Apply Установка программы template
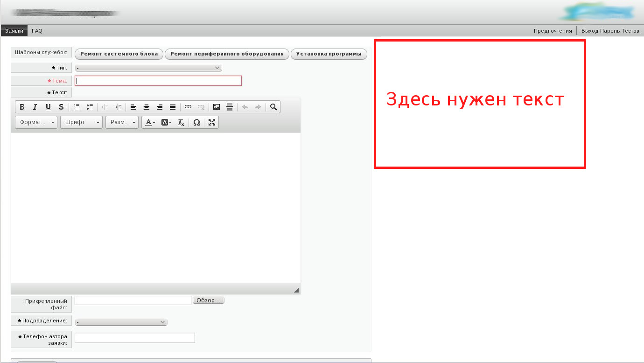The image size is (644, 363). pos(329,54)
